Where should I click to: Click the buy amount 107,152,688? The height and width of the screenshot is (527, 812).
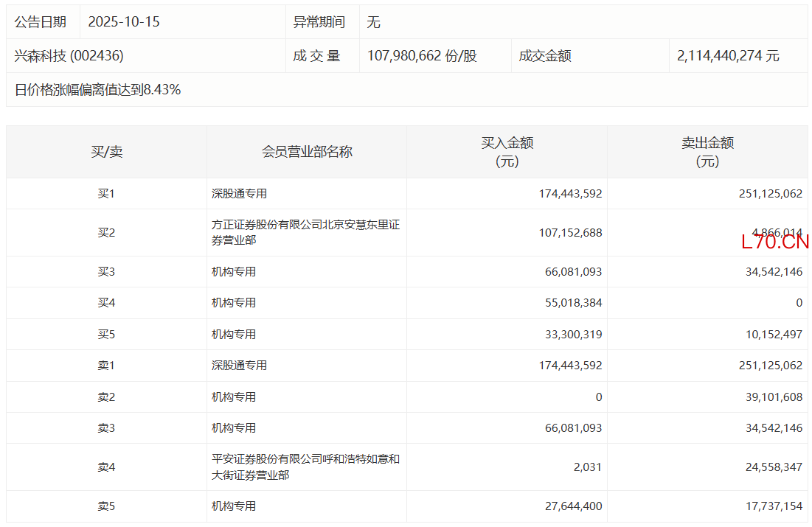570,233
